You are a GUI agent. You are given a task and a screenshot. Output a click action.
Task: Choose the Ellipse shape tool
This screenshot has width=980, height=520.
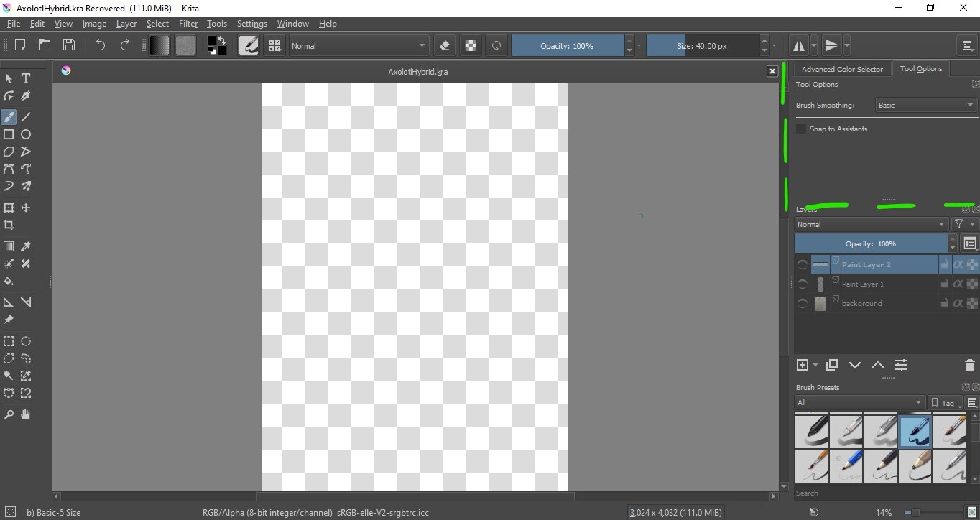pyautogui.click(x=26, y=134)
